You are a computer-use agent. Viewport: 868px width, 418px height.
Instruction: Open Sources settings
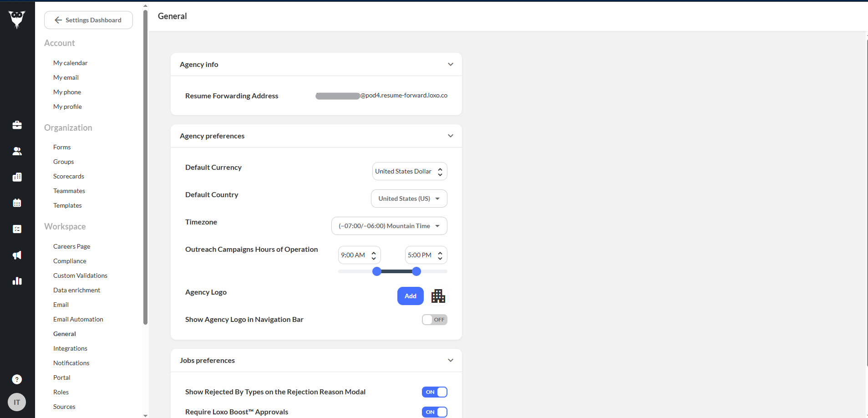(64, 407)
